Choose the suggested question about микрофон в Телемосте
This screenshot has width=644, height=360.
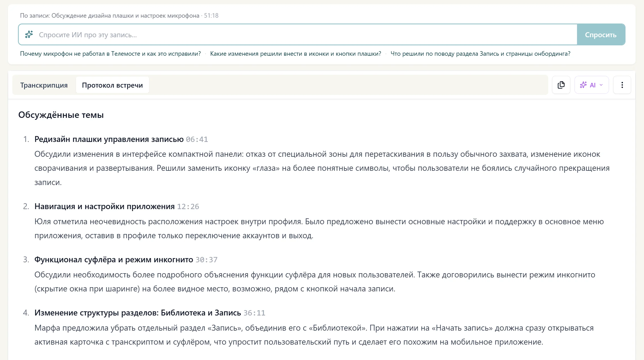click(110, 54)
